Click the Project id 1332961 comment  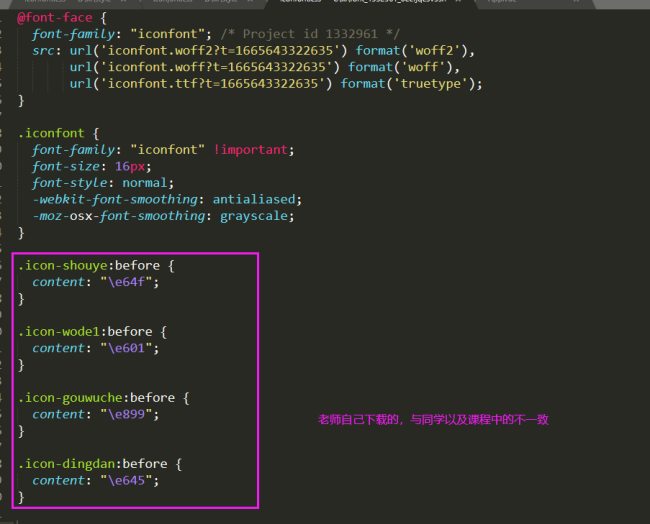[x=310, y=34]
